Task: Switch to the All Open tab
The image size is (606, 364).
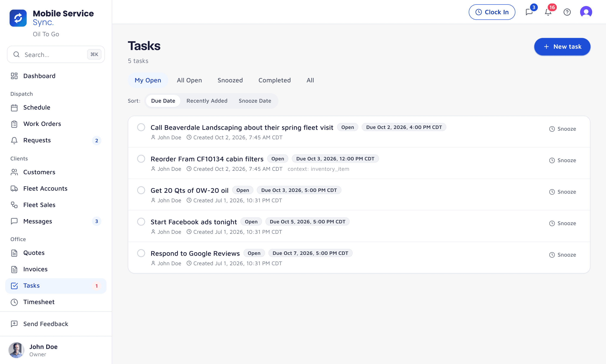Action: click(189, 80)
